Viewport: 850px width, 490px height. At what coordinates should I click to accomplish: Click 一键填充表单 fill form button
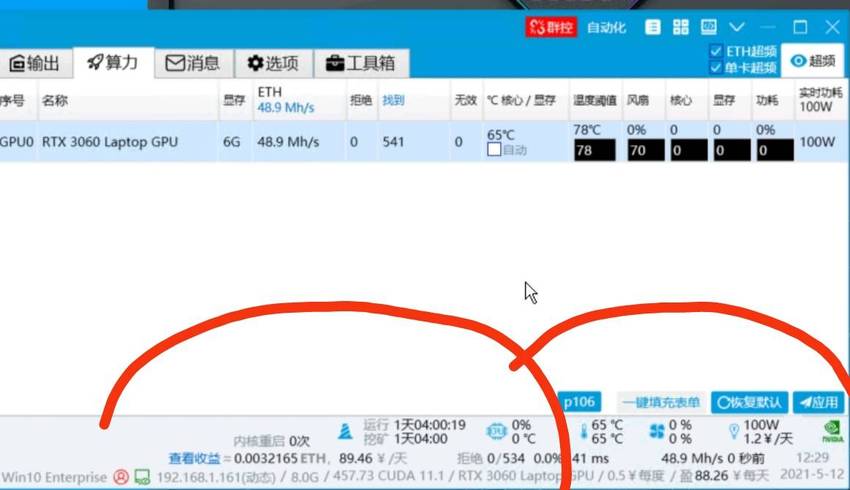click(x=661, y=402)
